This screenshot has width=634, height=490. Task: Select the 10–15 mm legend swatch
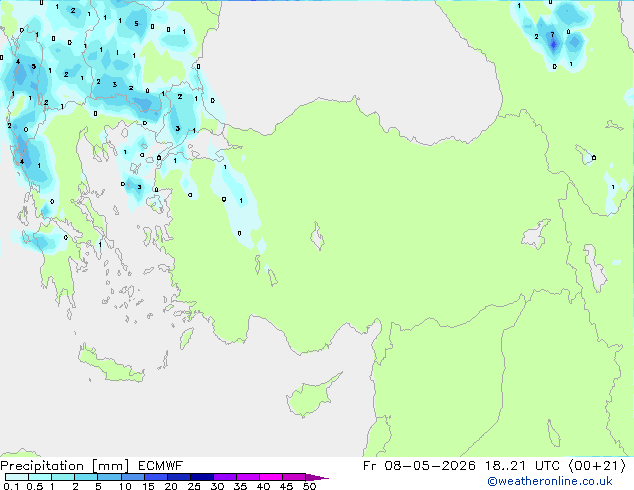[133, 477]
